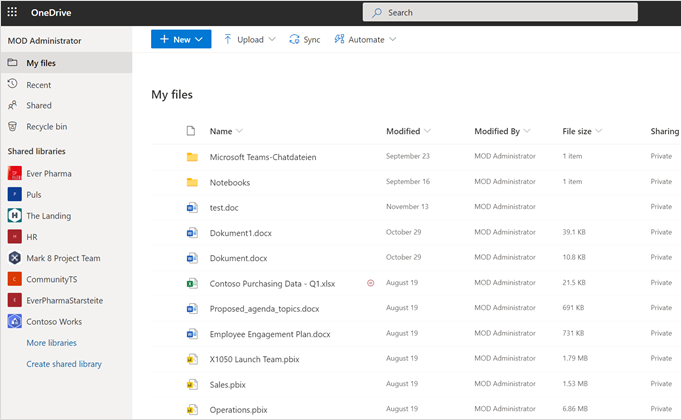Viewport: 682px width, 420px height.
Task: Go to Shared in the sidebar
Action: pos(39,106)
